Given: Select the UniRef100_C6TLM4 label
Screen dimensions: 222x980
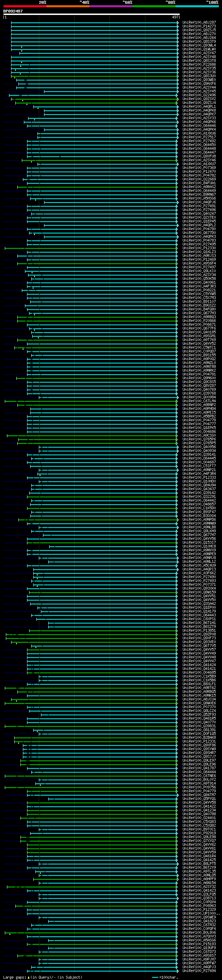Looking at the screenshot, I should [x=199, y=401].
